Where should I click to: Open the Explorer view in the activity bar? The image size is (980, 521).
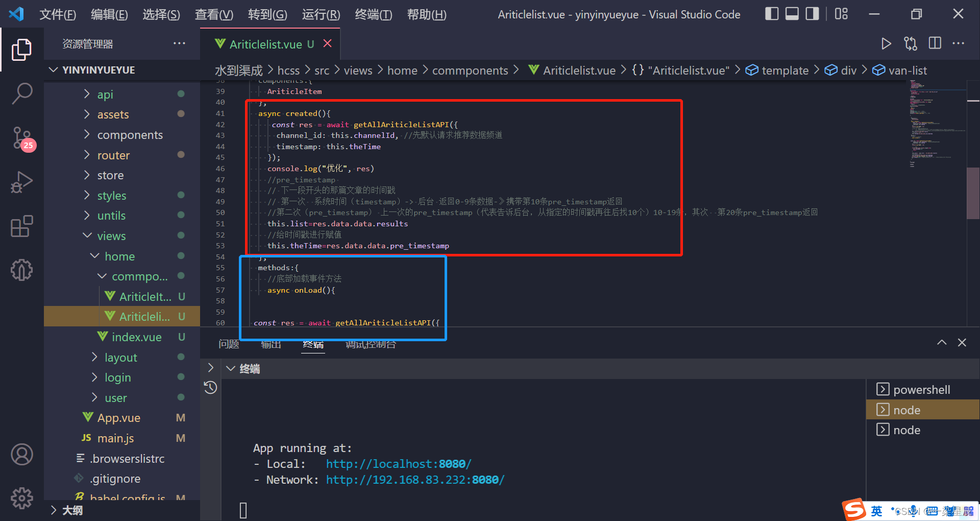21,50
